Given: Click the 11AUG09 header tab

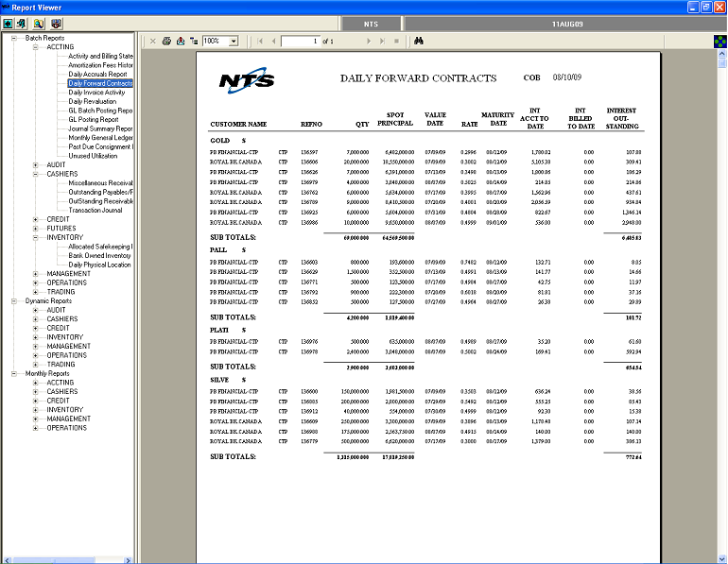Looking at the screenshot, I should tap(567, 24).
